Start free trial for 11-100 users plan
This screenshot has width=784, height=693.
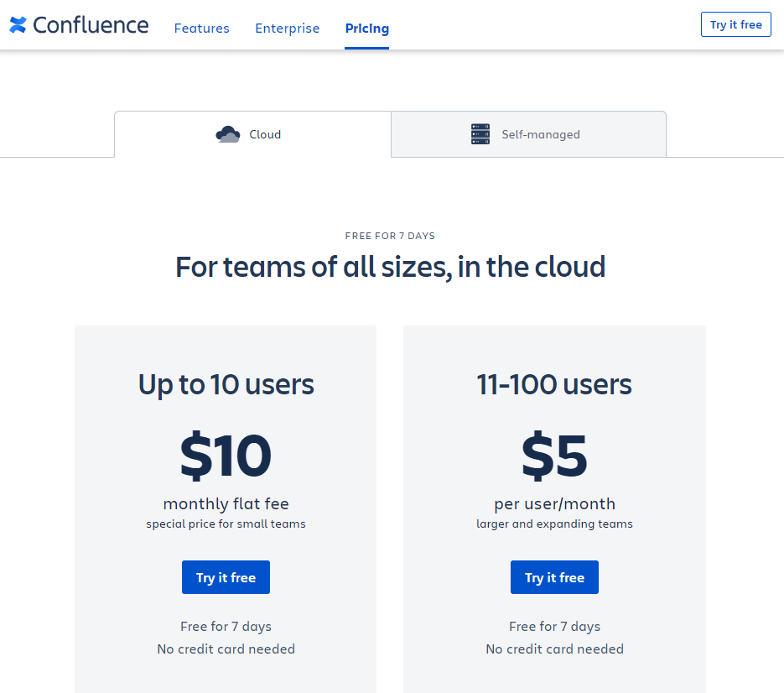click(x=554, y=577)
